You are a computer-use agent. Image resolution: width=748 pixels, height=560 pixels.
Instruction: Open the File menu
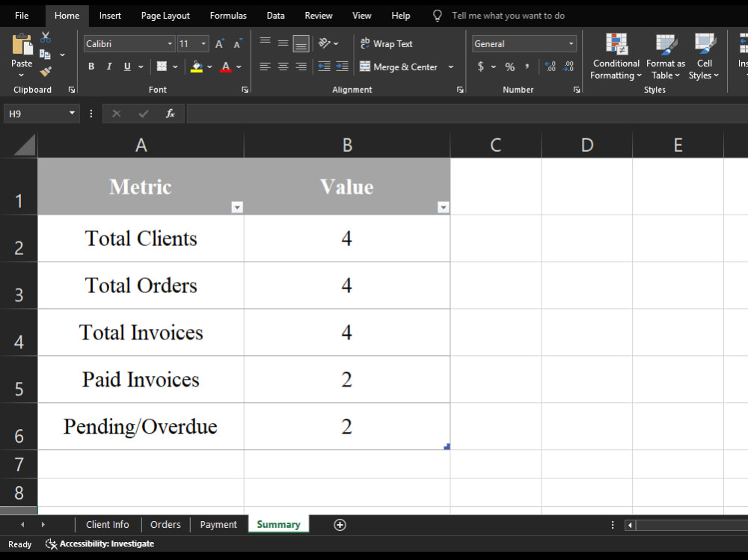[x=22, y=16]
